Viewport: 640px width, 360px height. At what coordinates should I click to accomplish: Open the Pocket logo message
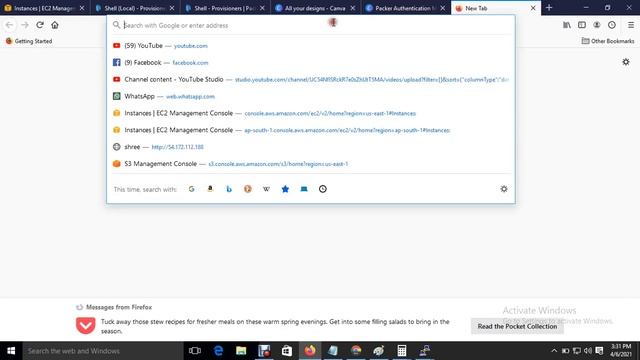click(86, 325)
